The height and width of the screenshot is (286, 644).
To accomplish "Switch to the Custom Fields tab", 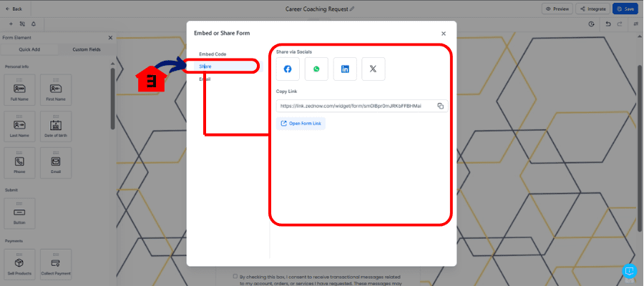I will pyautogui.click(x=87, y=49).
